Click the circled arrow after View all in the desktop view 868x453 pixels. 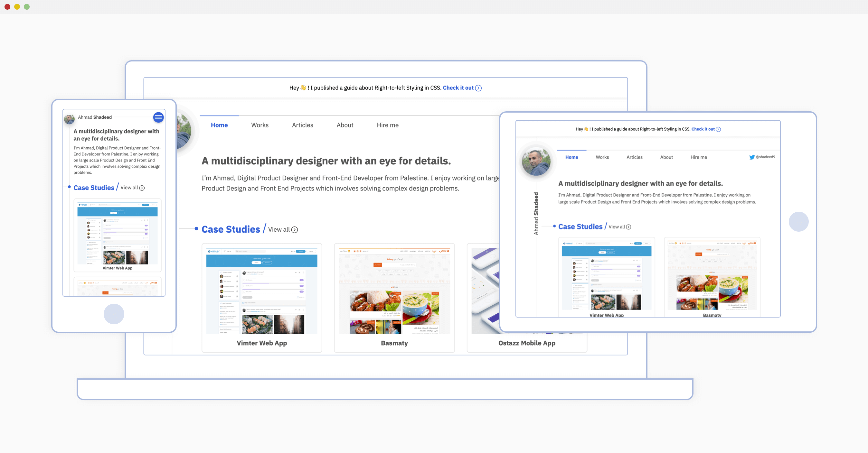[x=295, y=230]
